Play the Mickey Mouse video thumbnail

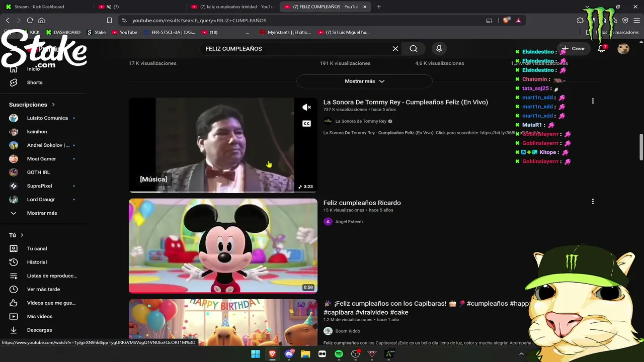(223, 246)
